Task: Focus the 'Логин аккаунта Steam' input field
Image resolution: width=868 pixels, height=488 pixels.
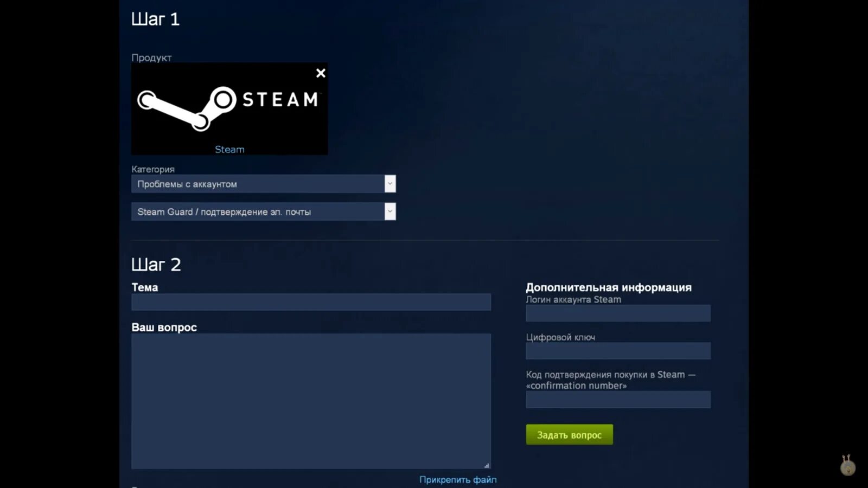Action: tap(618, 313)
